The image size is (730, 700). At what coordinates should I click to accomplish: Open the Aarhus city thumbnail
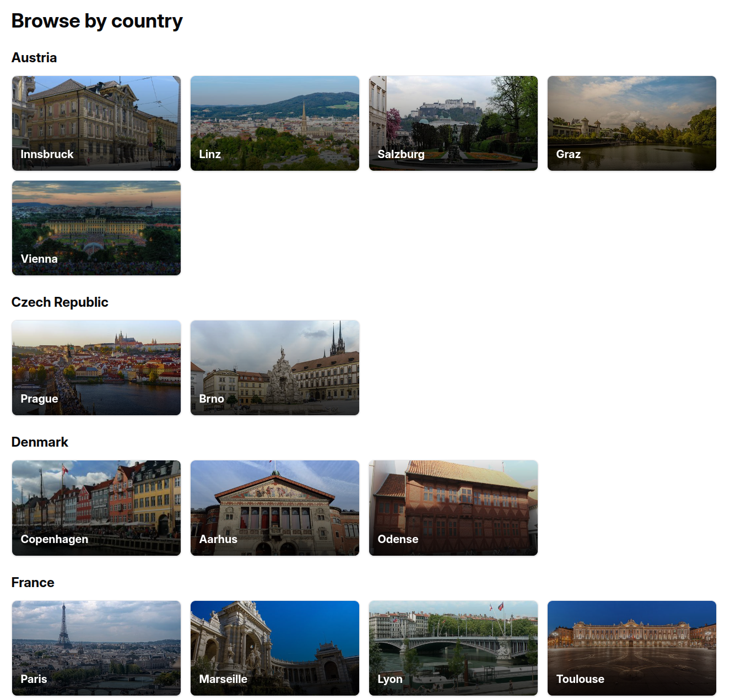[275, 508]
